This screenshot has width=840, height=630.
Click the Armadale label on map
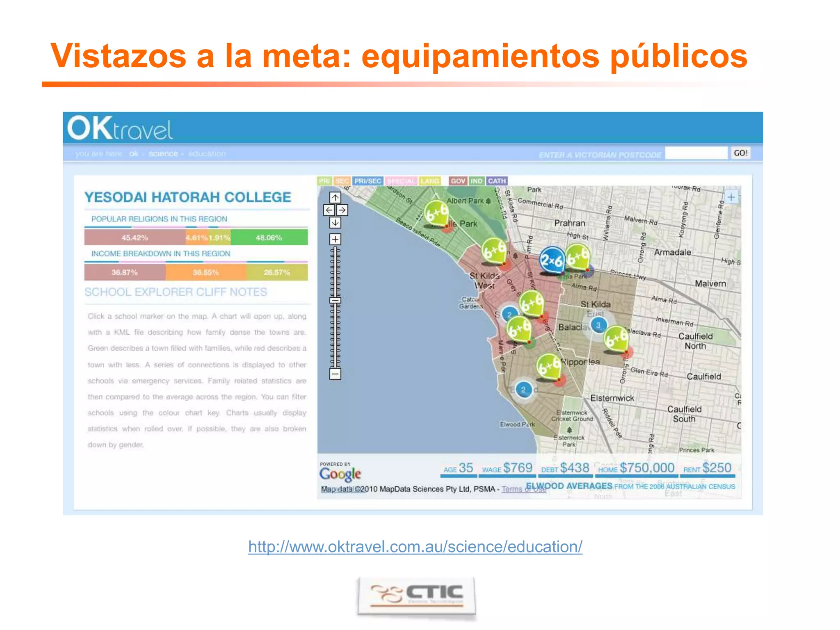coord(673,252)
